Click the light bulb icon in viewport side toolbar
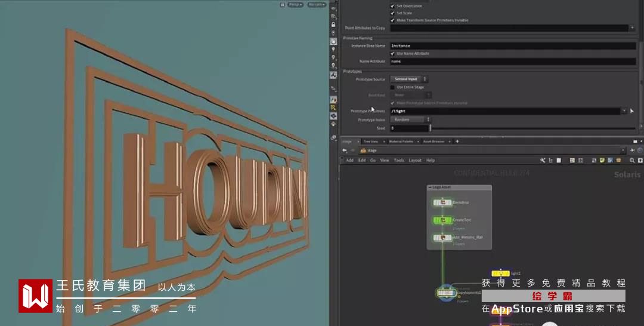The width and height of the screenshot is (644, 326). click(333, 50)
